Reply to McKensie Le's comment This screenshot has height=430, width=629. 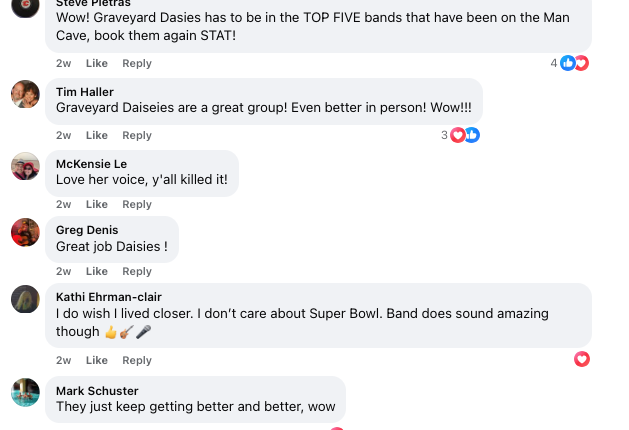tap(137, 204)
